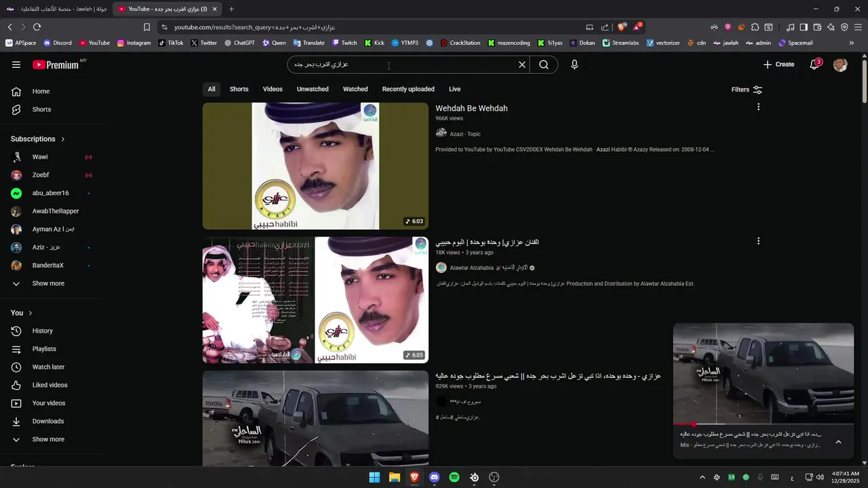The height and width of the screenshot is (488, 868).
Task: Select the Live filter chip
Action: tap(454, 89)
